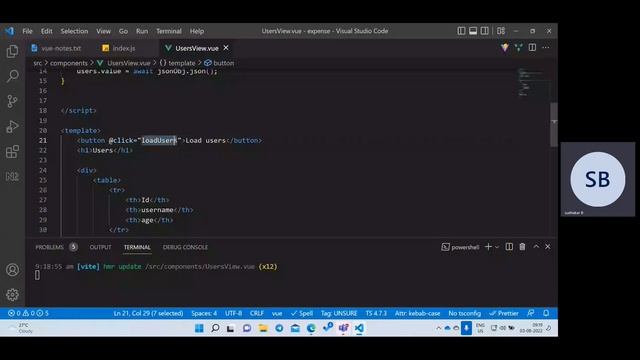Change the vue language mode
This screenshot has height=360, width=640.
coord(277,313)
